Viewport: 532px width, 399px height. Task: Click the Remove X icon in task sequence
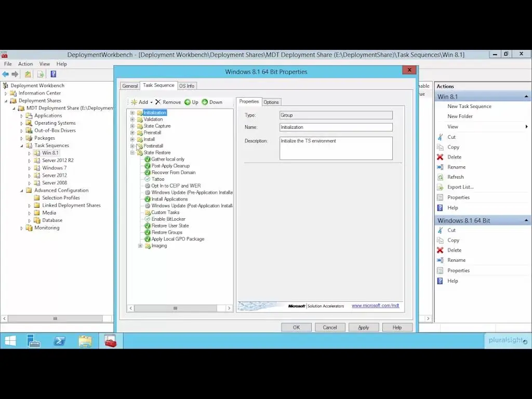coord(158,102)
